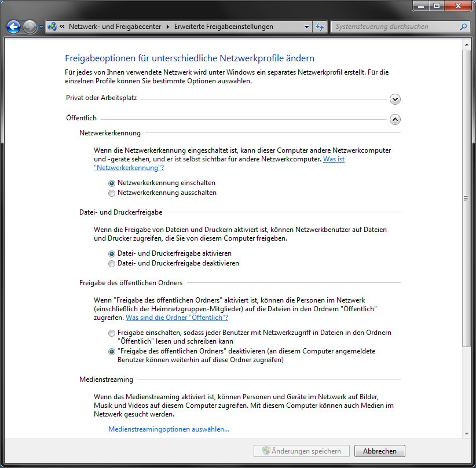Click the shield icon on Änderungen speichern
The height and width of the screenshot is (468, 476).
tap(266, 451)
